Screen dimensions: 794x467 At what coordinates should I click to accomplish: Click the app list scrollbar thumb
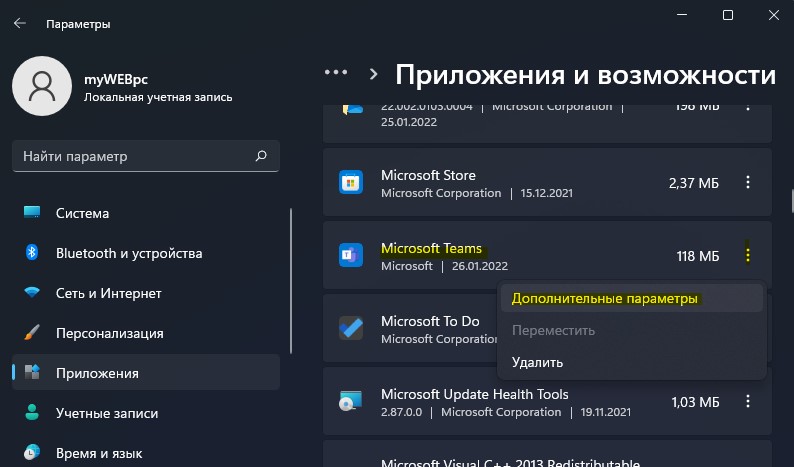(792, 201)
